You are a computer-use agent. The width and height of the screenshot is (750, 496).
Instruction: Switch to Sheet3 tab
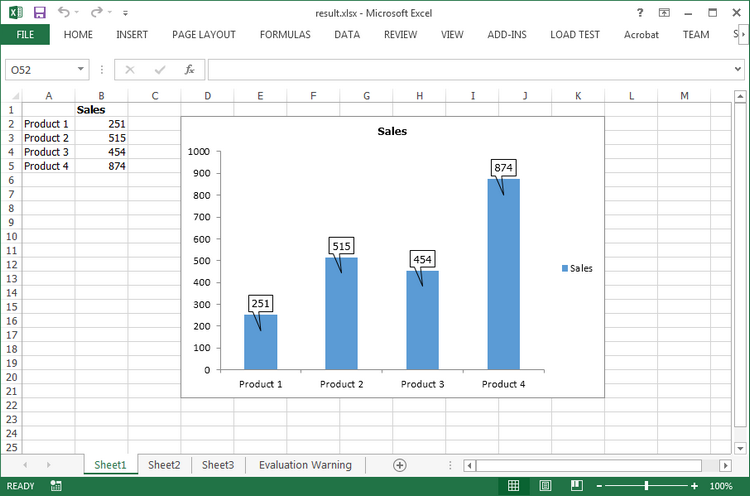[x=218, y=465]
